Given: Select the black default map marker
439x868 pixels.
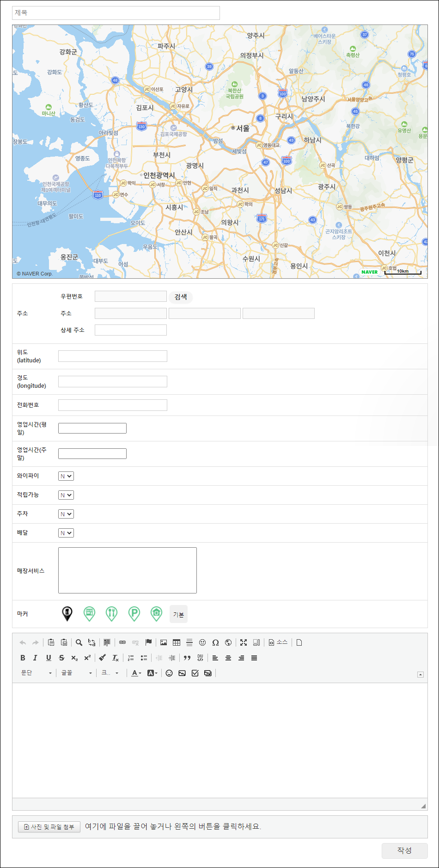Looking at the screenshot, I should pos(67,614).
